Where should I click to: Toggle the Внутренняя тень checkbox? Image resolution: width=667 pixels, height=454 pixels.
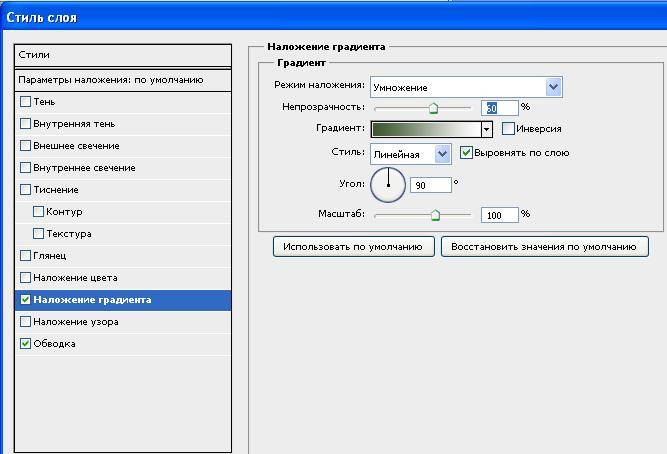click(26, 124)
